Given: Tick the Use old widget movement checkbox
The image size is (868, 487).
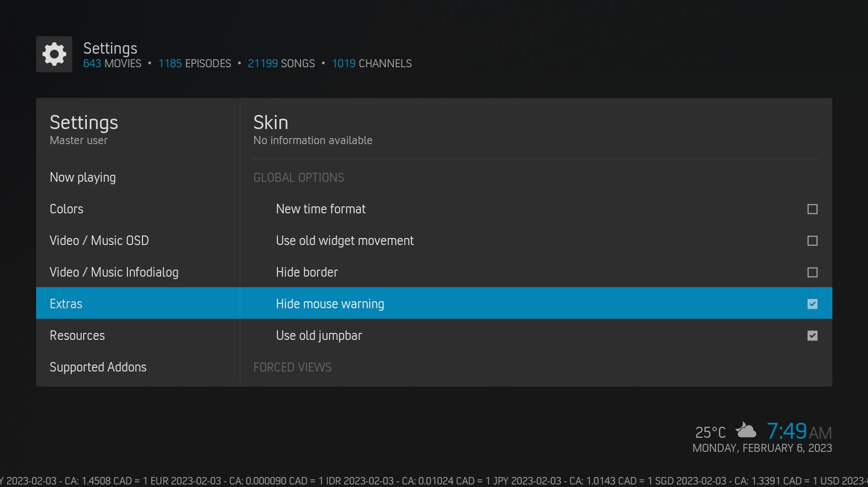Looking at the screenshot, I should tap(812, 240).
